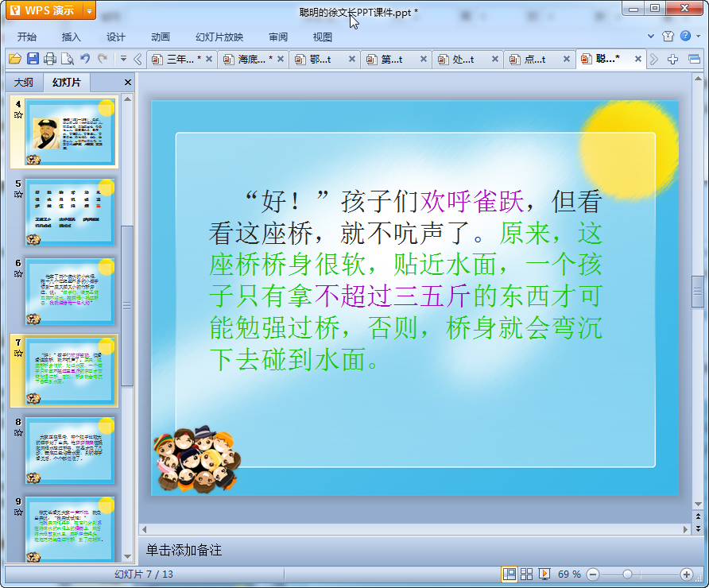The width and height of the screenshot is (709, 588).
Task: Close the 处...t document tab
Action: point(494,59)
